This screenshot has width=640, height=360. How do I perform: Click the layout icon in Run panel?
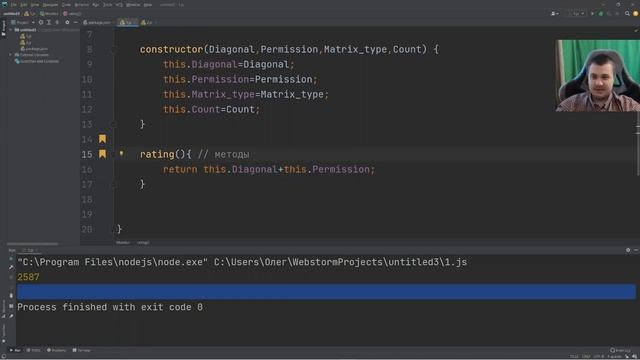click(11, 306)
